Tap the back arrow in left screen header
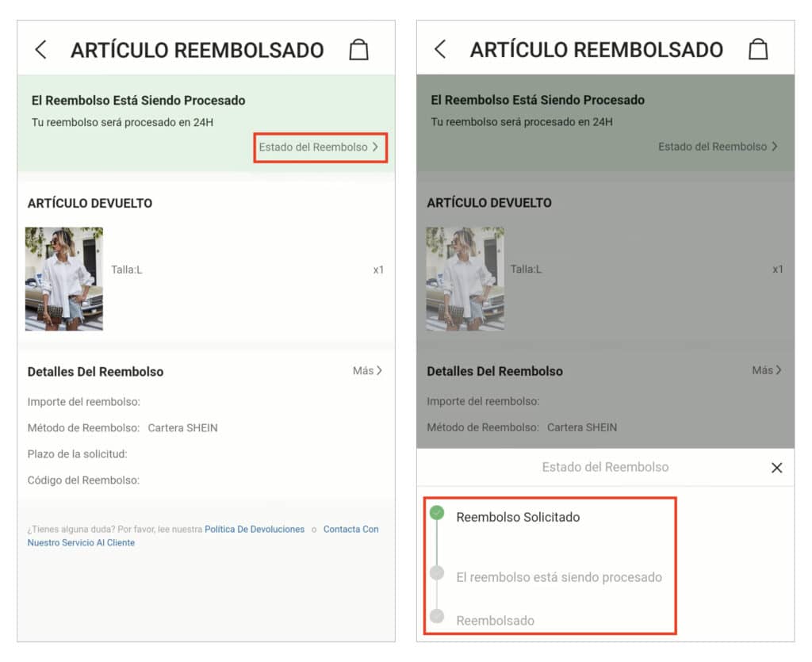Viewport: 812px width, 662px height. [x=40, y=50]
